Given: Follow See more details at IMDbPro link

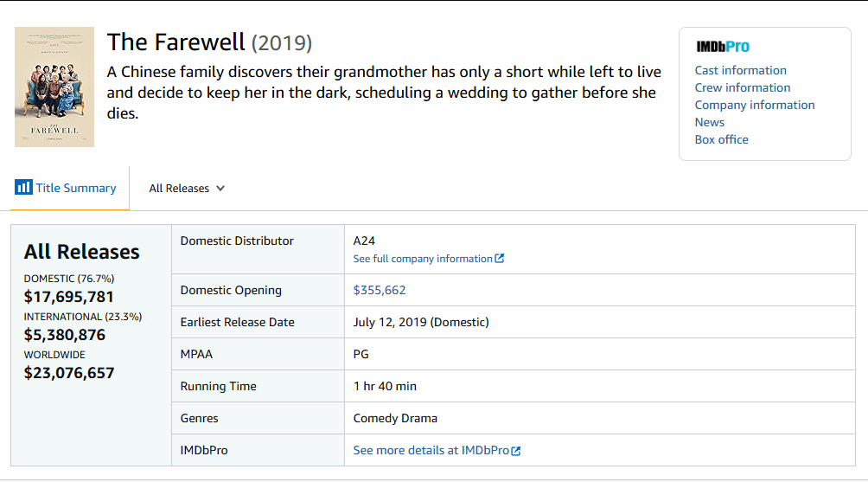Looking at the screenshot, I should tap(431, 450).
